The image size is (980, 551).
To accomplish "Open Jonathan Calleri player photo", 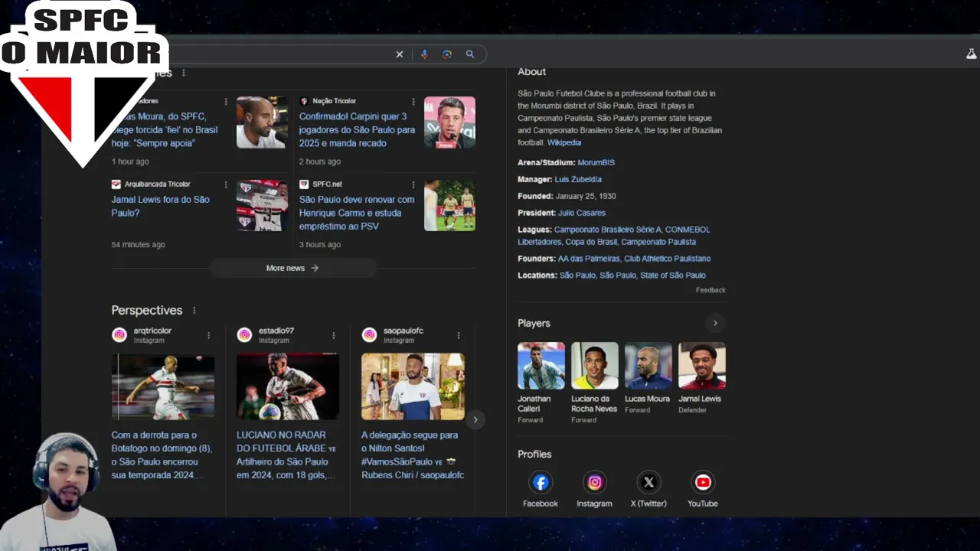I will tap(541, 366).
